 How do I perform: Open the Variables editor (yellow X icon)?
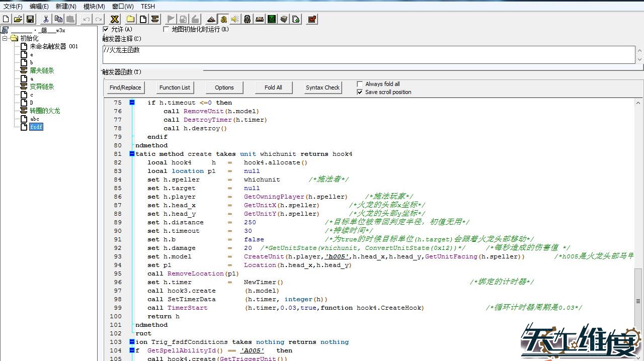pos(115,19)
